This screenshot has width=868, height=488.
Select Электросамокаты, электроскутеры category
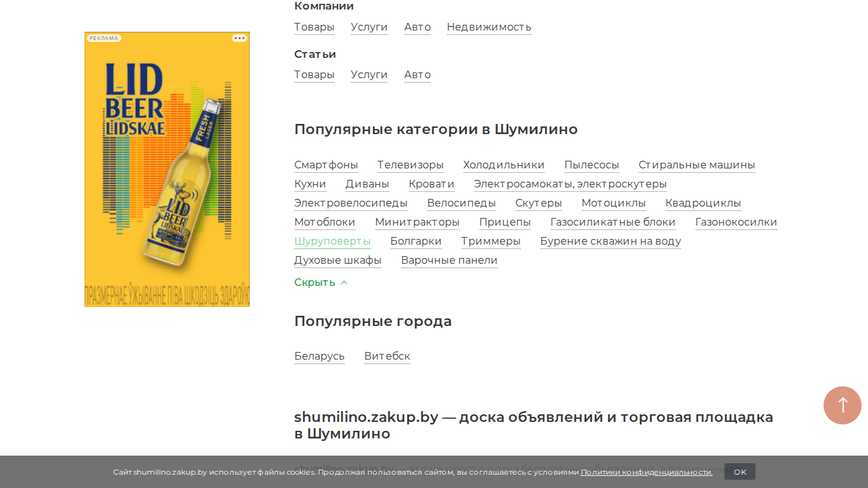pyautogui.click(x=571, y=184)
